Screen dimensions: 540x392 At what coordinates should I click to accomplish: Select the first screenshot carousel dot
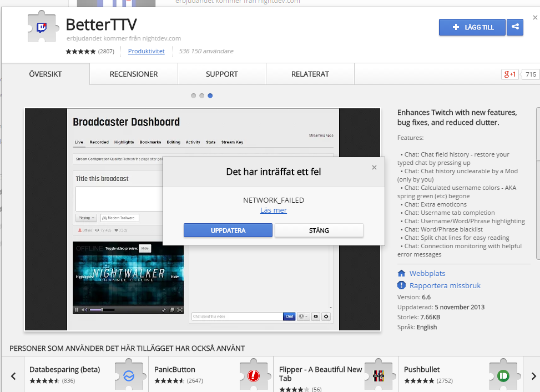[194, 96]
